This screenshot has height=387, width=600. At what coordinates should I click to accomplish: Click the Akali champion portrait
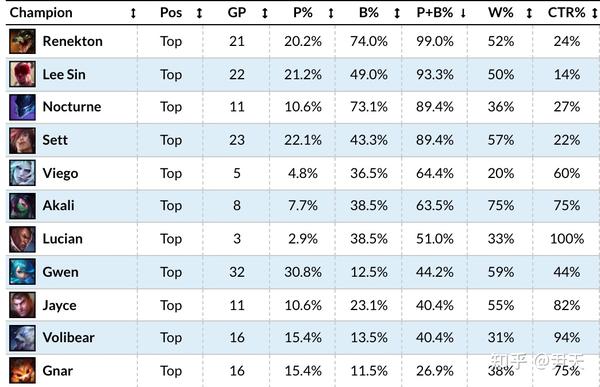pyautogui.click(x=23, y=206)
